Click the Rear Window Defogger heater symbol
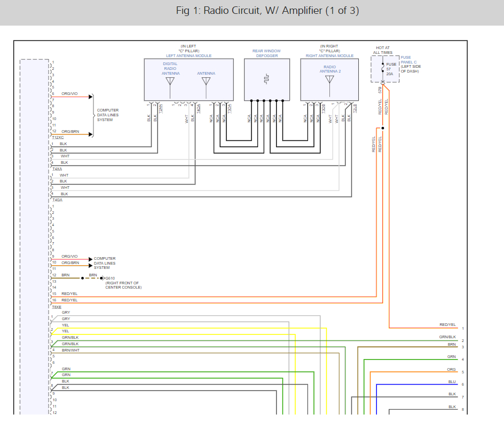The image size is (504, 430). tap(266, 79)
